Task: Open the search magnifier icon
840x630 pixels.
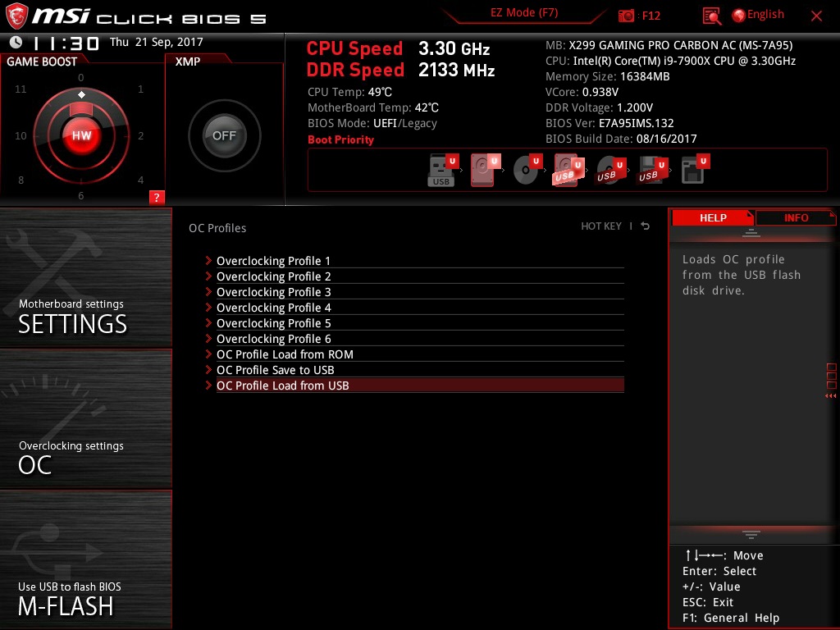Action: [711, 16]
